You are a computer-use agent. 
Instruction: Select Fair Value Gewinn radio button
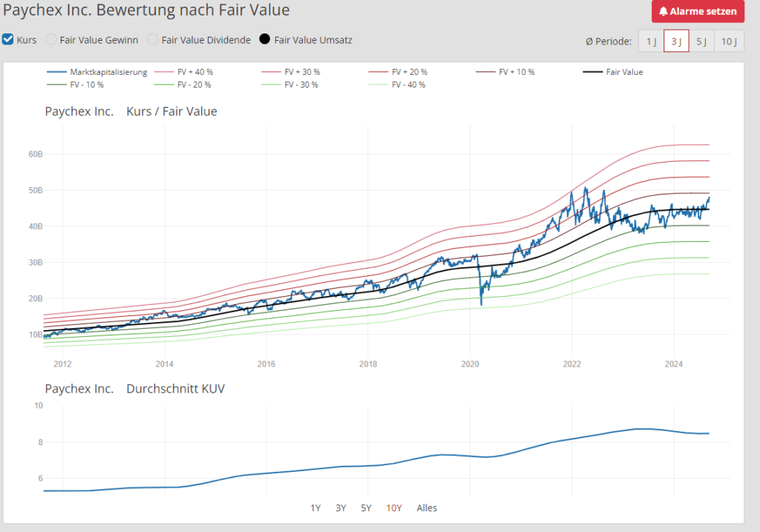[51, 39]
